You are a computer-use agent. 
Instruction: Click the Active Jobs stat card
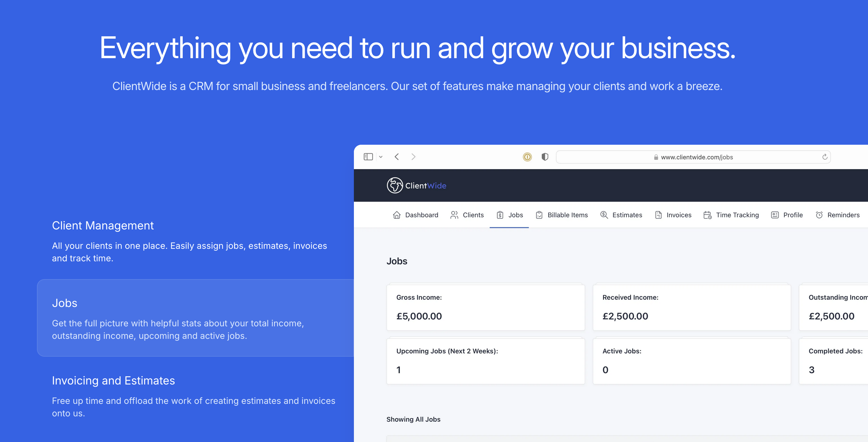[692, 361]
